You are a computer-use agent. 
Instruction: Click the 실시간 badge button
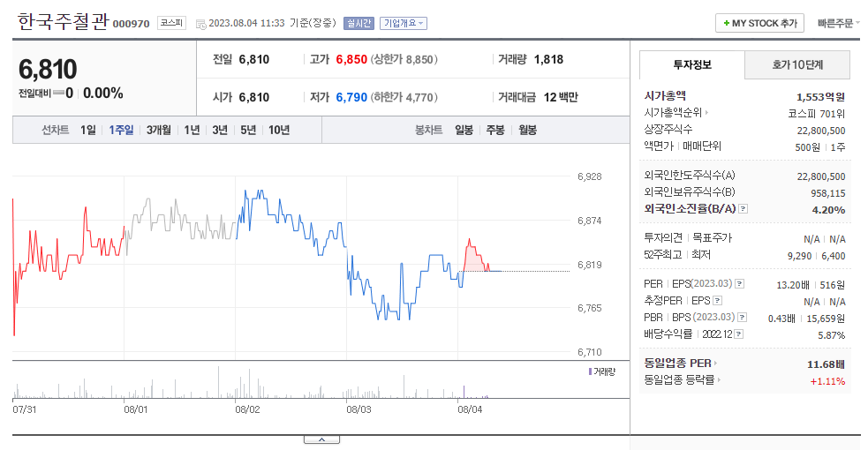pyautogui.click(x=359, y=23)
